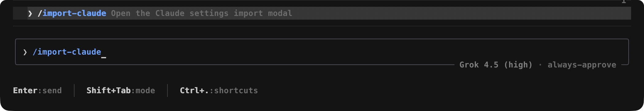Click the 'Open the Claude settings import modal' description
Screen dimensions: 644x111
click(x=201, y=13)
